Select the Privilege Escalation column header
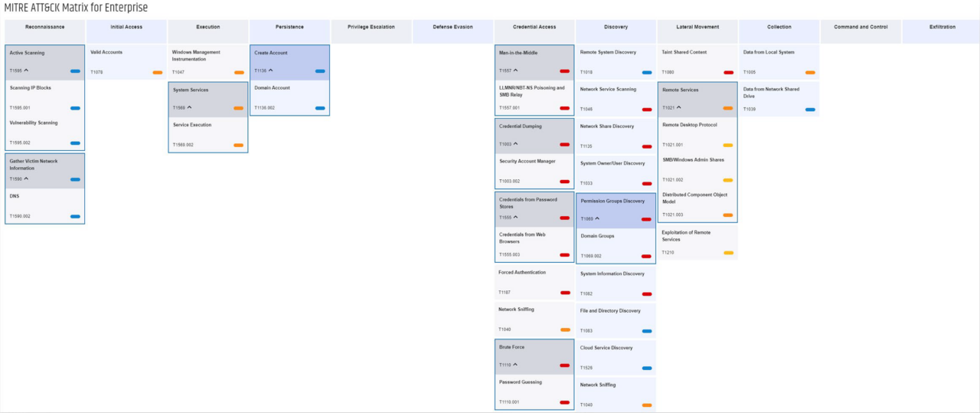Screen dimensions: 980x413 (371, 27)
